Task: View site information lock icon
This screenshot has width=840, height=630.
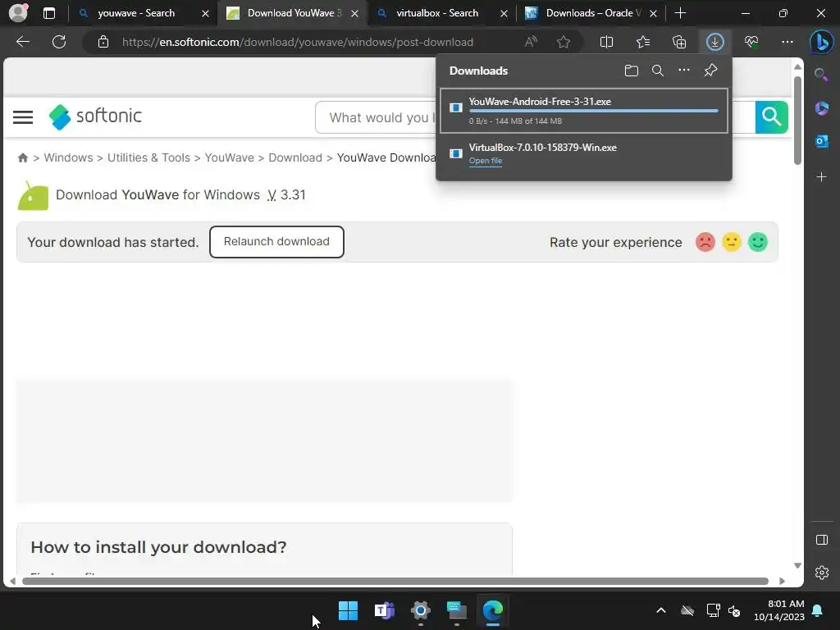Action: click(x=103, y=42)
